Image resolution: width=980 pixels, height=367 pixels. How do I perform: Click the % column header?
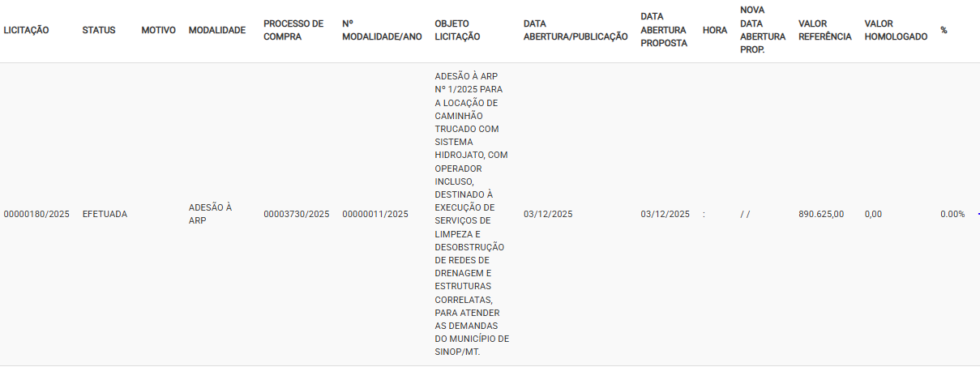944,30
